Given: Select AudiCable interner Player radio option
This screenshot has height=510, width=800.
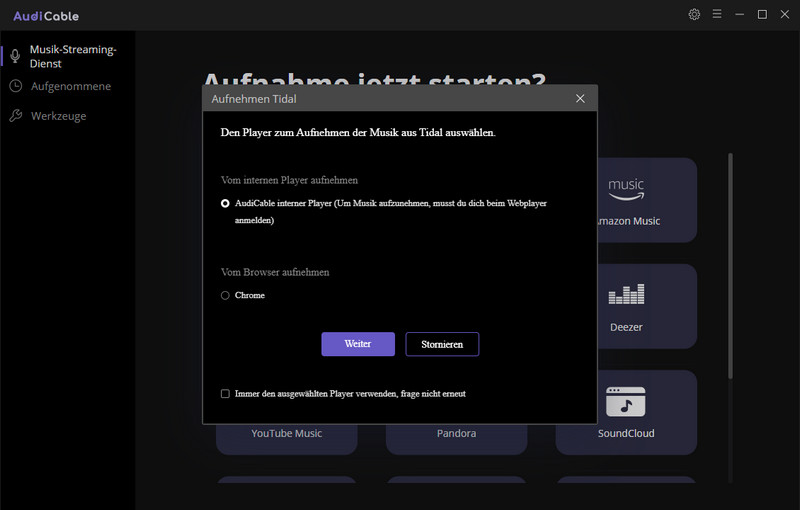Looking at the screenshot, I should (225, 203).
